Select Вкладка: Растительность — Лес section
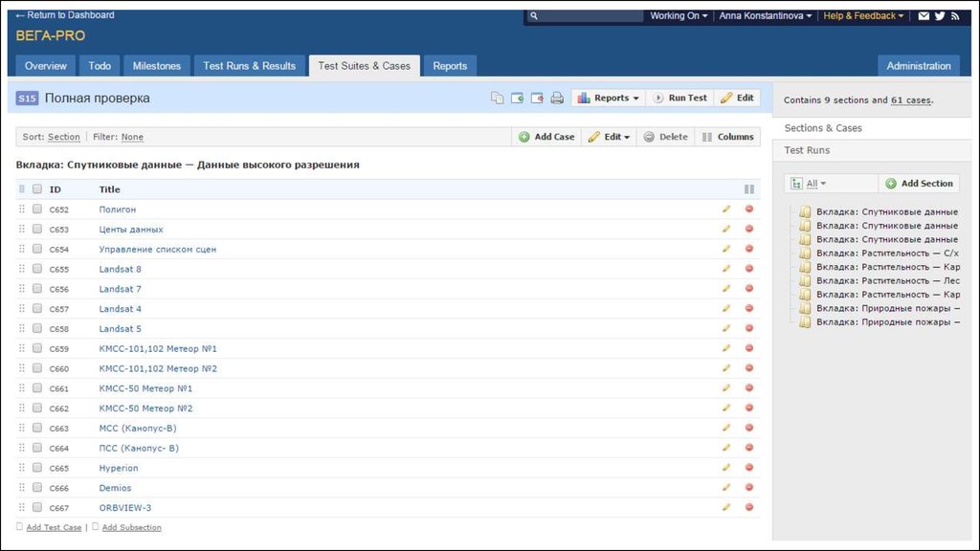 click(x=887, y=280)
